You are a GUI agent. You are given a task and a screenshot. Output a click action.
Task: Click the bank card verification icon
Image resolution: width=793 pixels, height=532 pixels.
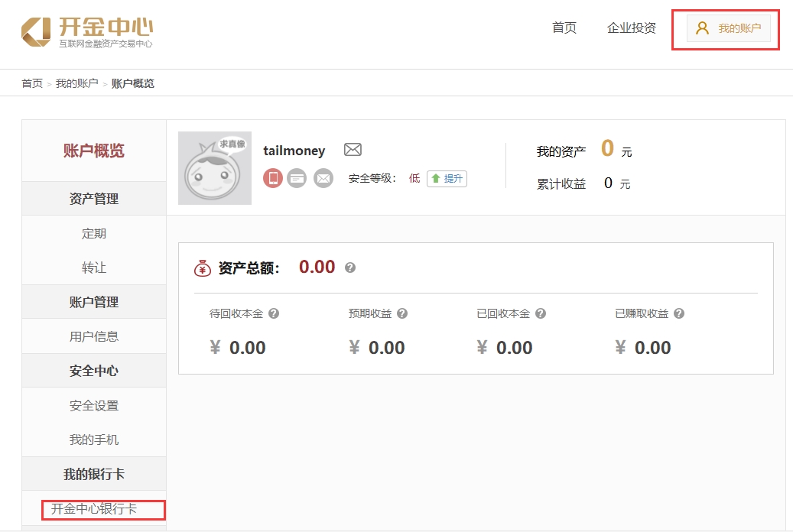[x=297, y=178]
